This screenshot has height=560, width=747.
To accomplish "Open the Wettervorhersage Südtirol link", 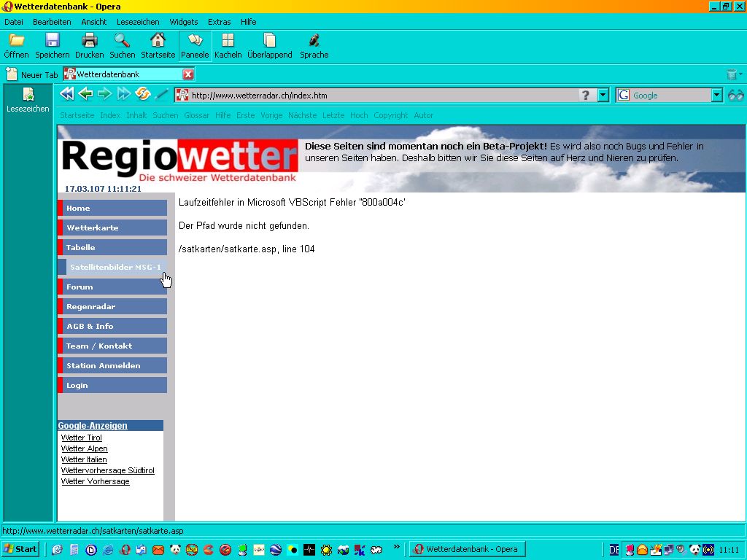I will pos(108,470).
